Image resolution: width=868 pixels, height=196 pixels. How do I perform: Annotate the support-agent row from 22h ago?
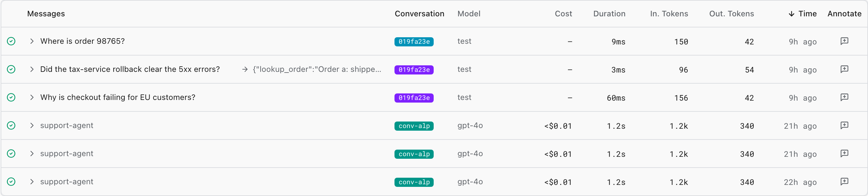click(x=844, y=182)
